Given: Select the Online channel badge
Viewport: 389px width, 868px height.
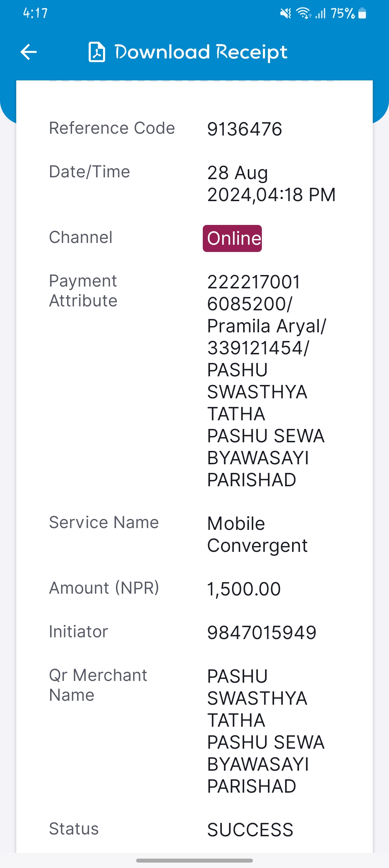Looking at the screenshot, I should pos(232,238).
